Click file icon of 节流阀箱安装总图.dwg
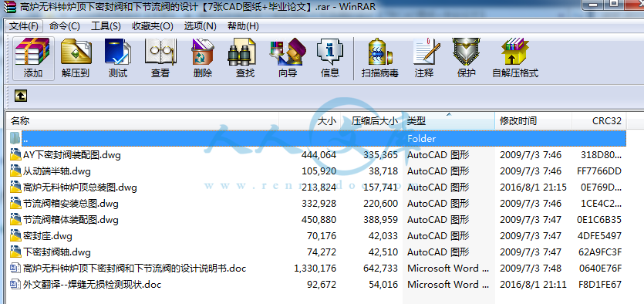This screenshot has height=304, width=644. 15,204
